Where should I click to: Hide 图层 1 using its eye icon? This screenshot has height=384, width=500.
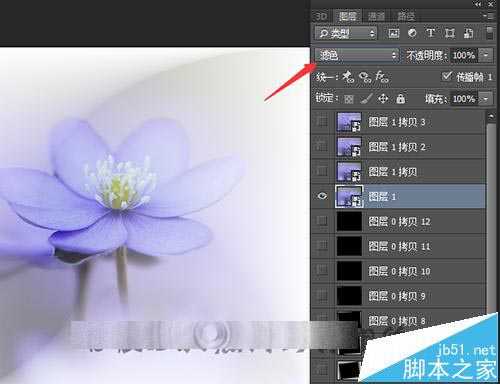(322, 196)
